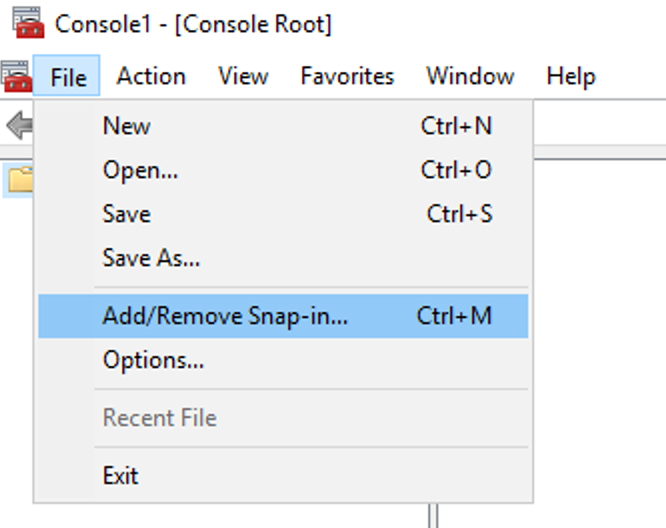Click the Console1 icon in the title bar
The image size is (666, 528).
pos(27,22)
